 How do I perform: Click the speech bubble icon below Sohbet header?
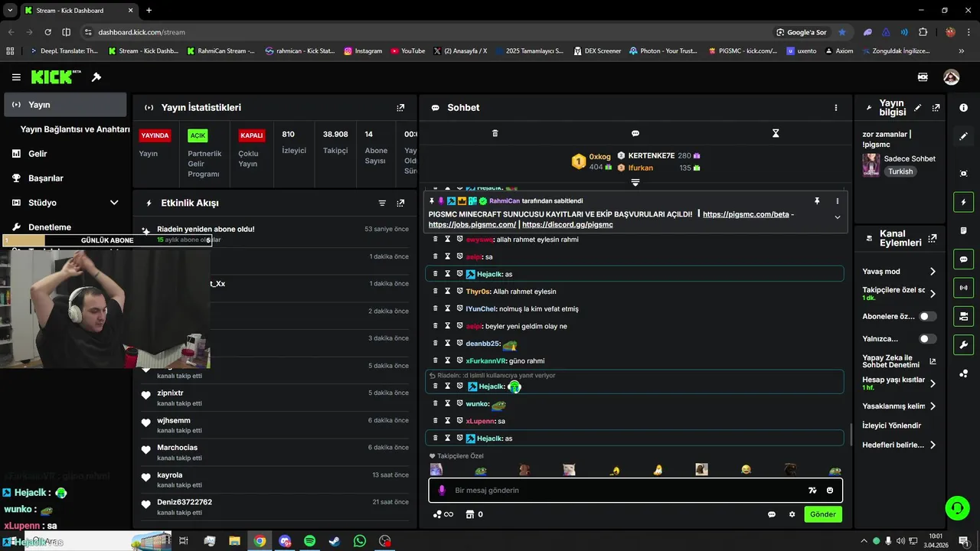[x=635, y=133]
